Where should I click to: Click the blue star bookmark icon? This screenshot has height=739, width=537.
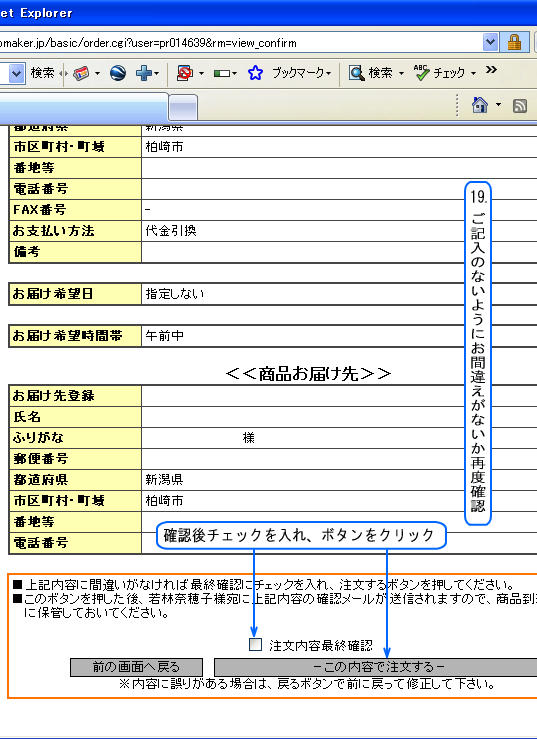click(255, 73)
